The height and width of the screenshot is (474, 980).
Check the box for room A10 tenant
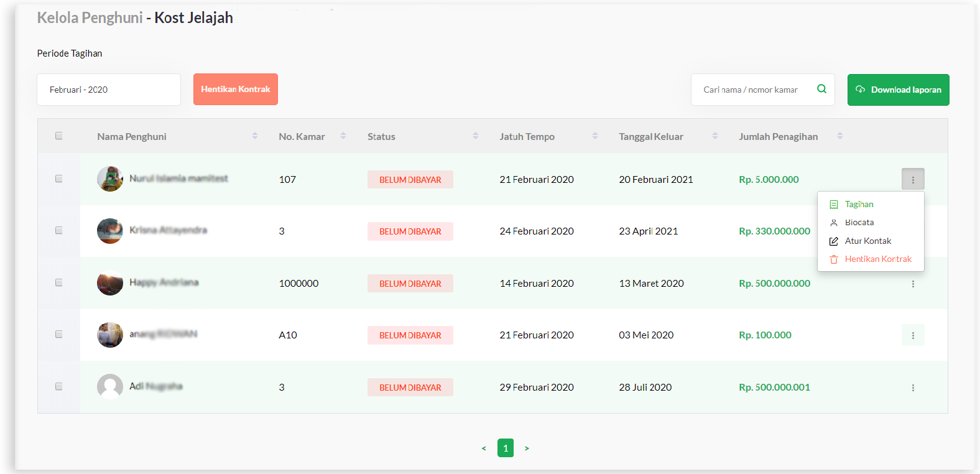(59, 334)
